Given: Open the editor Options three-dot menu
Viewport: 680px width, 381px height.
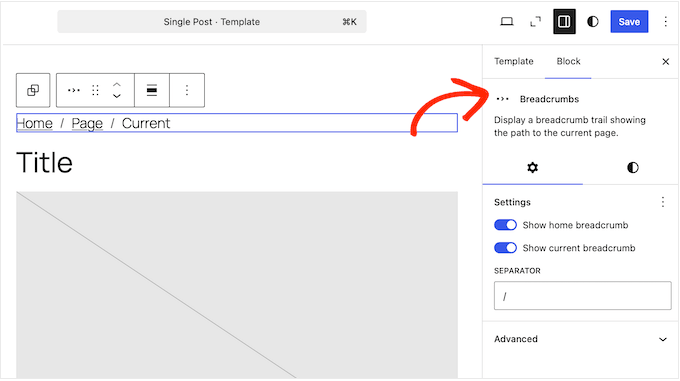Looking at the screenshot, I should [x=666, y=22].
